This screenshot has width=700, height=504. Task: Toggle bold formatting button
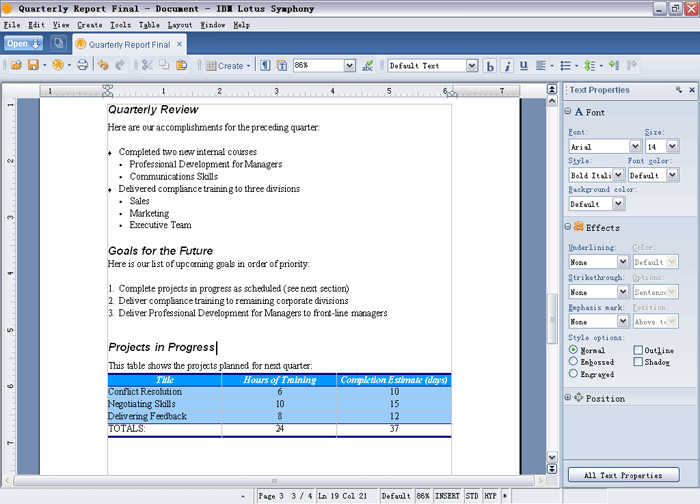490,66
